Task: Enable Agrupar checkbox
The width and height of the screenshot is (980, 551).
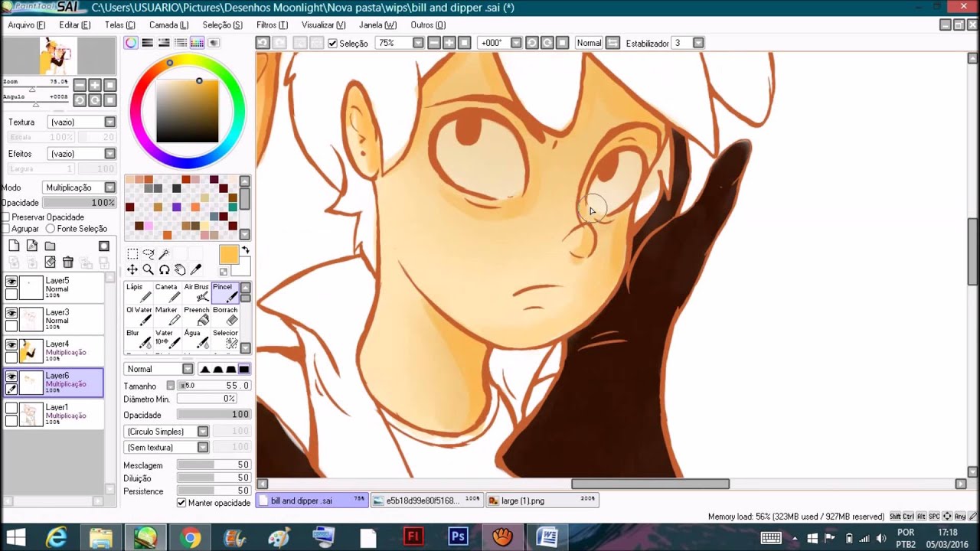Action: [5, 229]
